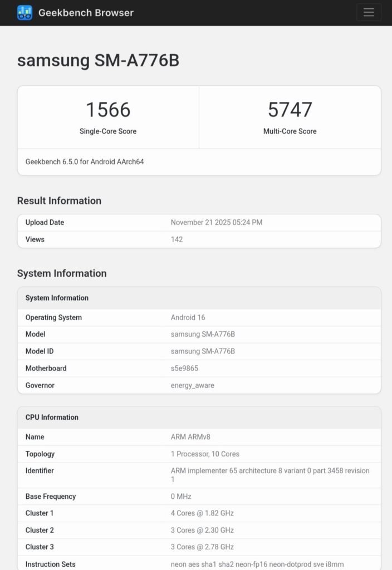Select the governor value energy_aware
Viewport: 392px width, 570px height.
coord(192,385)
